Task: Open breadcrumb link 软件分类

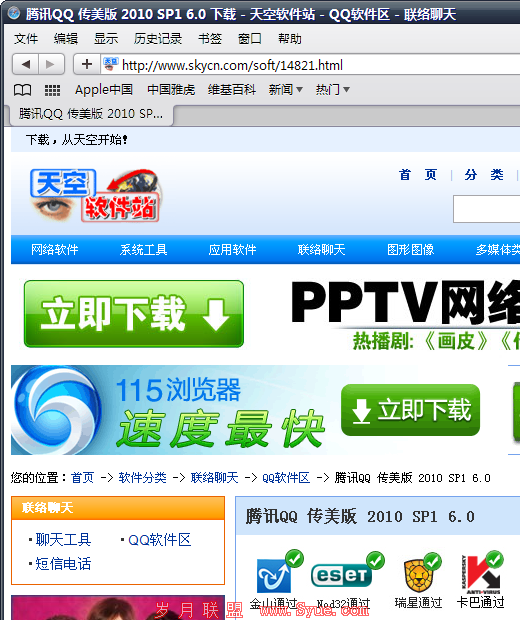Action: pos(142,478)
